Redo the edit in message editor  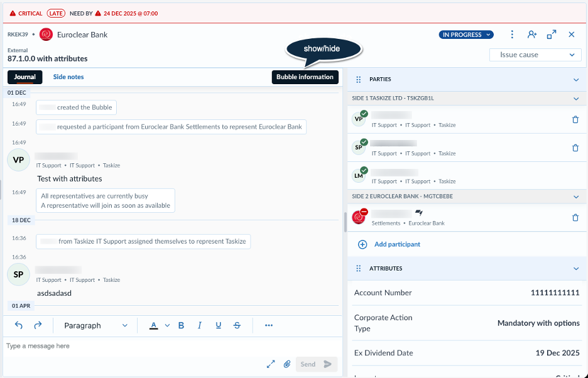coord(38,325)
